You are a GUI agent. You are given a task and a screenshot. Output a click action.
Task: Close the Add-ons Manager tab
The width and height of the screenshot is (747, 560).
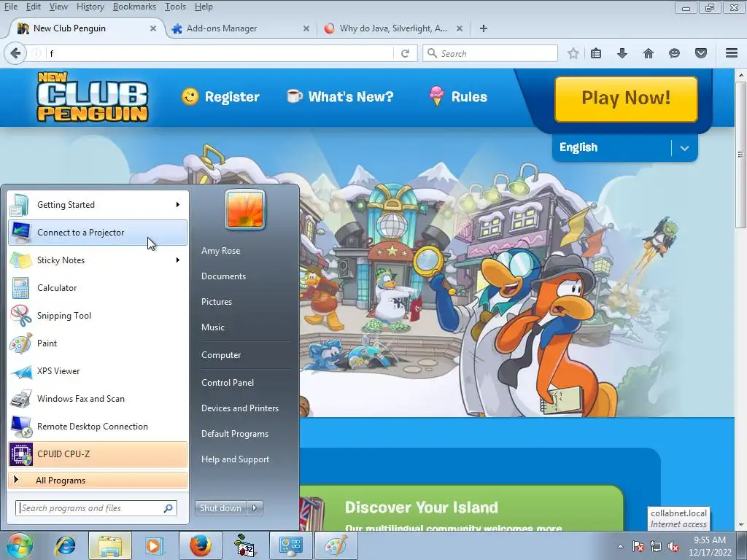(x=306, y=28)
